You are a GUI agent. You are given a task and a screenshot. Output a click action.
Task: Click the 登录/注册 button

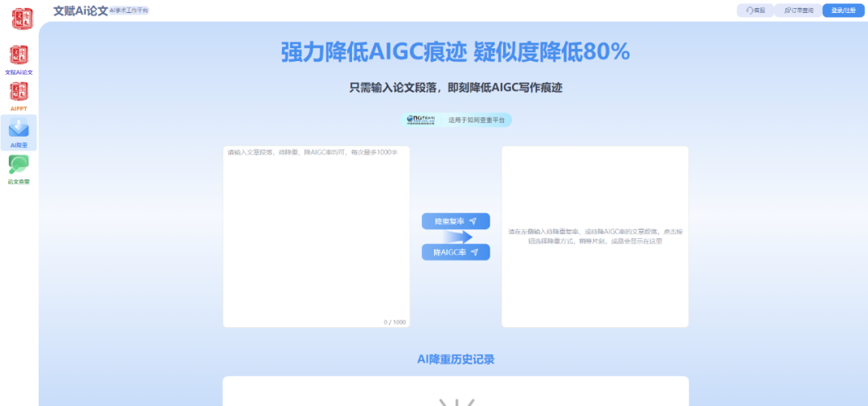tap(843, 10)
